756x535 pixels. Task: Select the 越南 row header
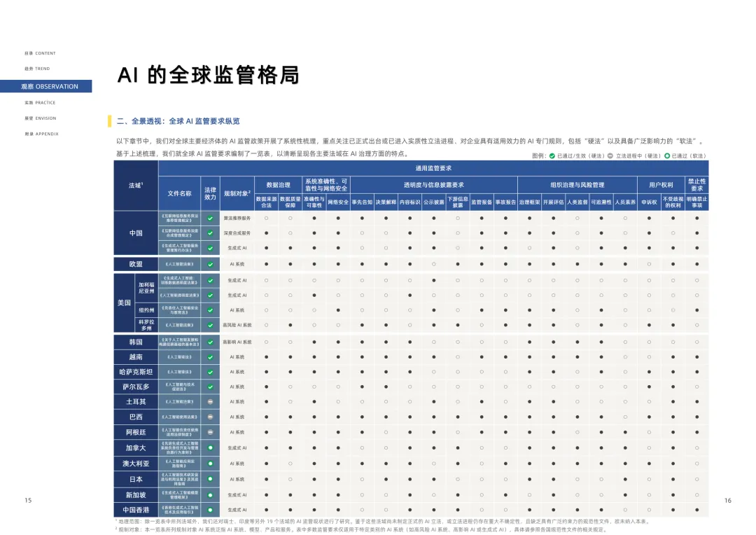tap(136, 357)
